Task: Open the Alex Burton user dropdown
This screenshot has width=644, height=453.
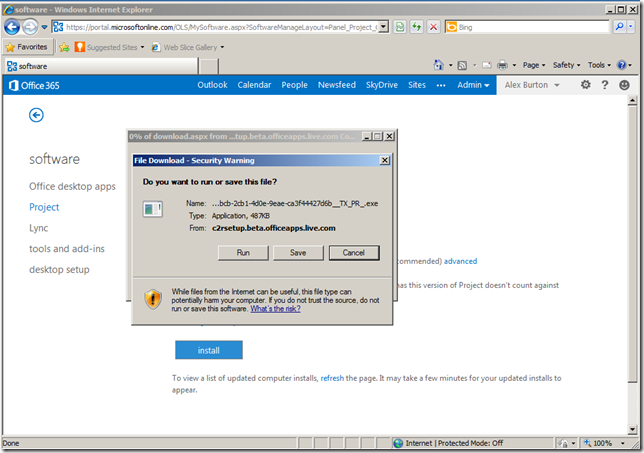Action: click(x=532, y=85)
